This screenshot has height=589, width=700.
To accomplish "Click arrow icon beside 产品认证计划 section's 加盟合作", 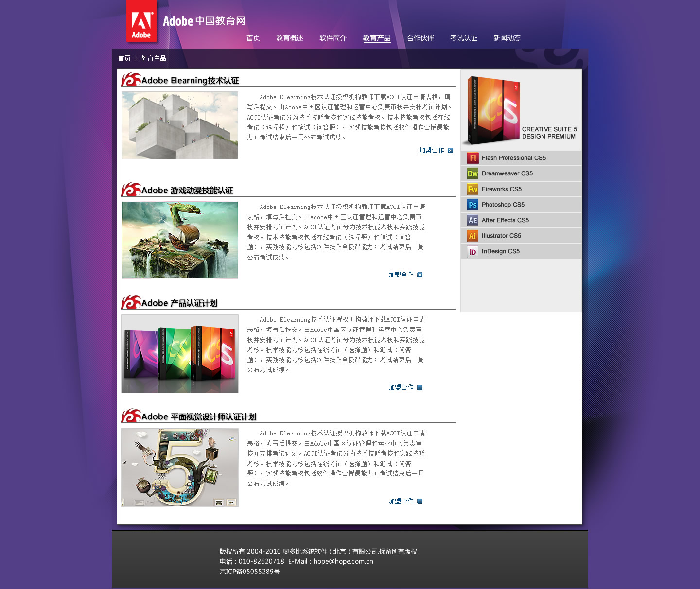I will [420, 388].
